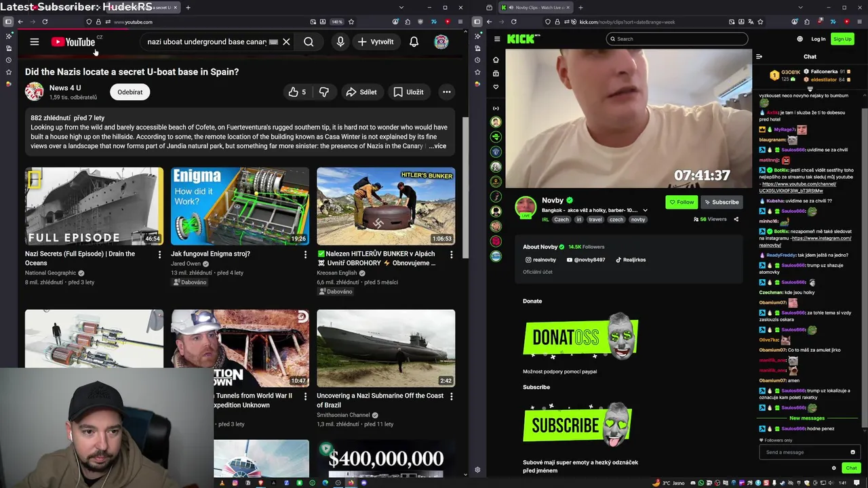Open Enigma how did it work thumbnail
The width and height of the screenshot is (868, 488).
[240, 206]
